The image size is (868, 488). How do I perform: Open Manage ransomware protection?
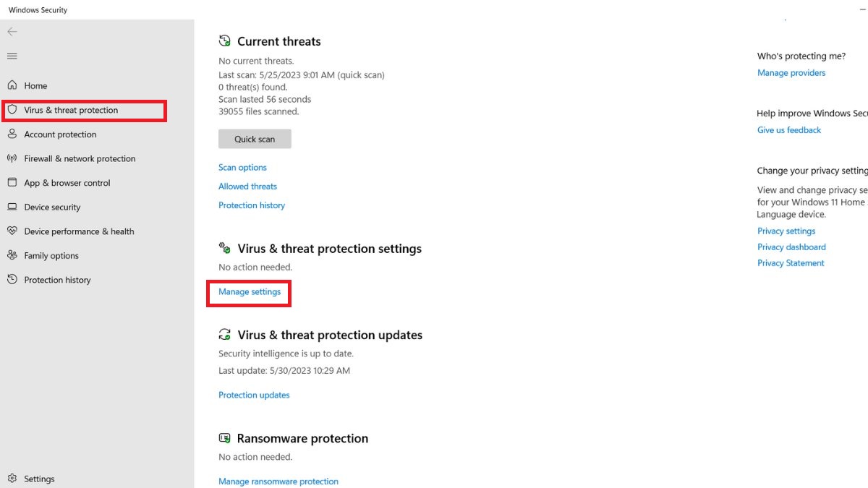click(278, 481)
